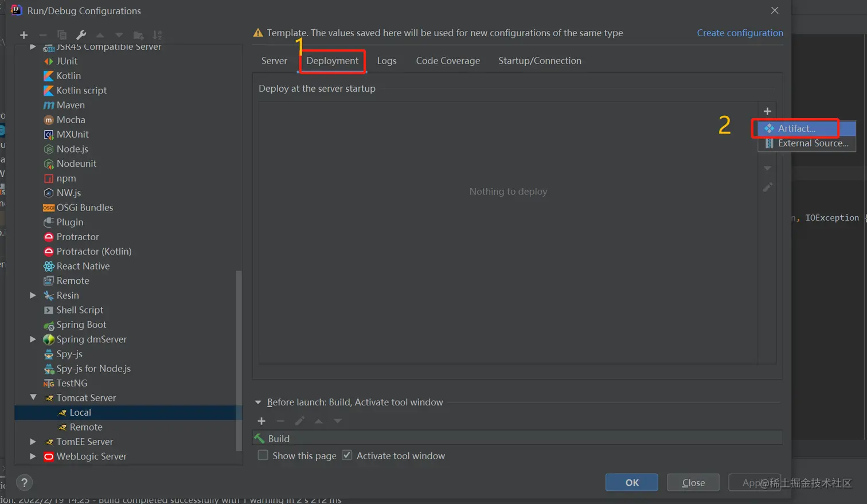Click the add new configuration plus icon

(24, 35)
